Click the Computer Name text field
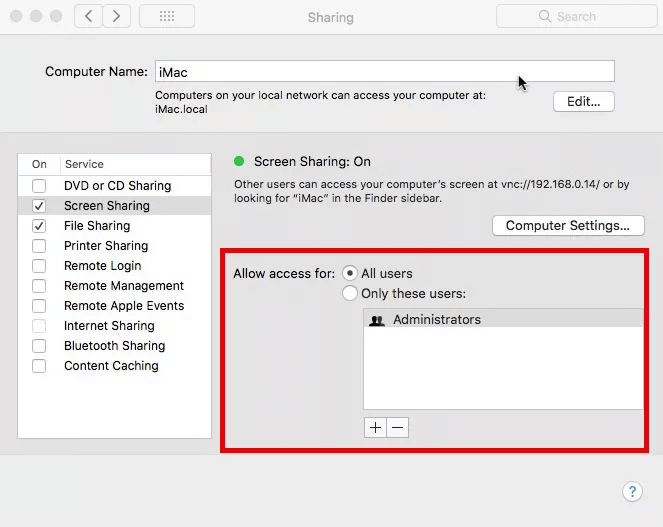This screenshot has width=663, height=527. 384,71
